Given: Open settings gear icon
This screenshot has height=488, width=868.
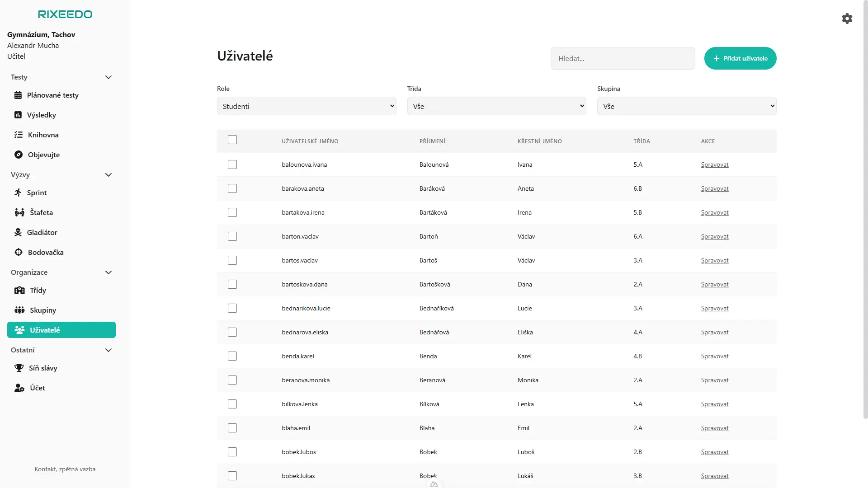Looking at the screenshot, I should click(847, 19).
